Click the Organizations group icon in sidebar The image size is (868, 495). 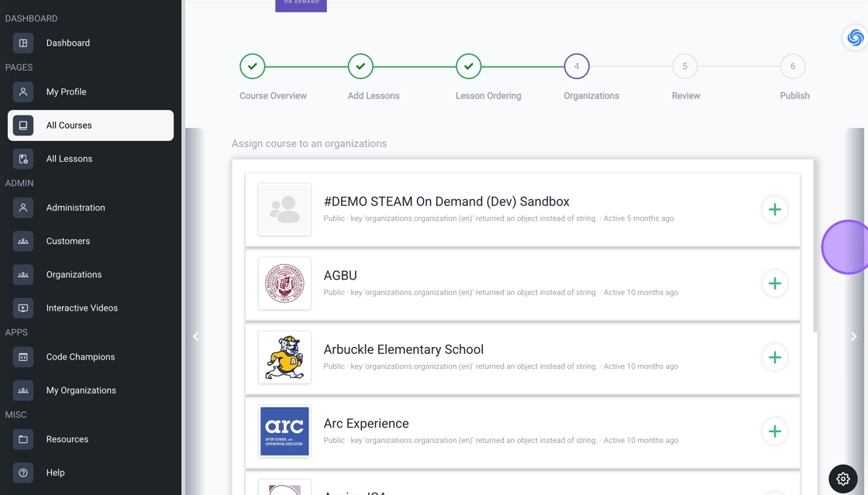point(23,275)
